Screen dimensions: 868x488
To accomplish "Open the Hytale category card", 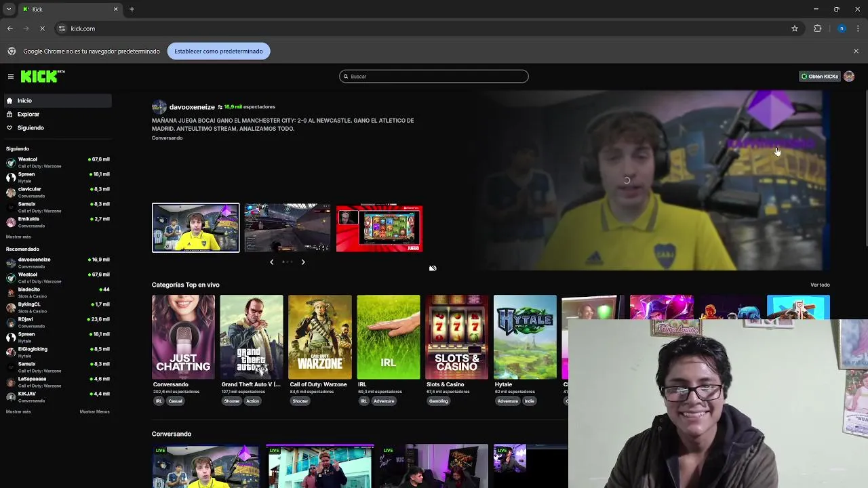I will coord(525,337).
